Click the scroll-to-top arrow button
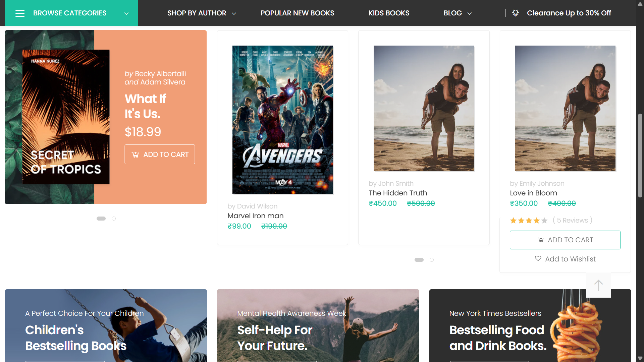 [x=598, y=285]
